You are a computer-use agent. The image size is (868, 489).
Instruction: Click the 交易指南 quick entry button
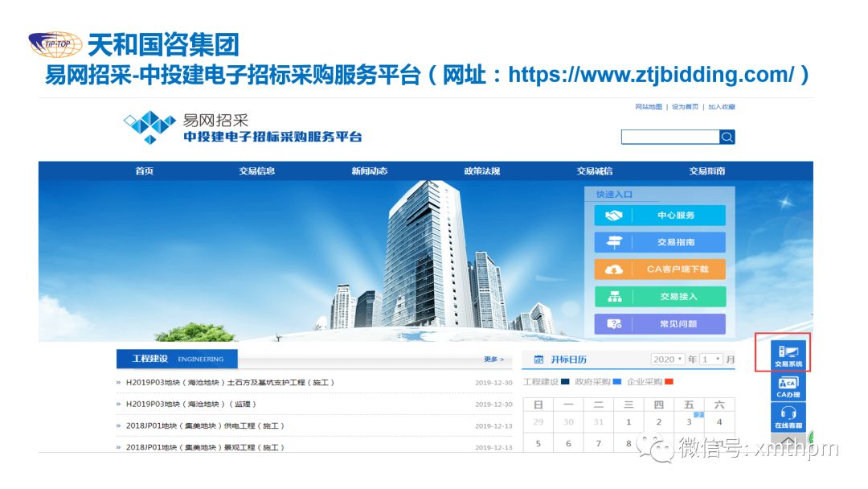(x=660, y=242)
